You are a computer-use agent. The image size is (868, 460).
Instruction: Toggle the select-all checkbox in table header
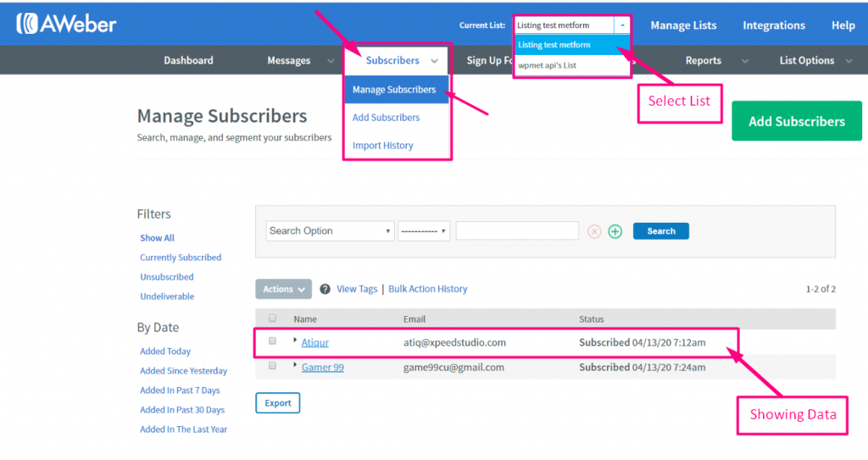(x=272, y=319)
